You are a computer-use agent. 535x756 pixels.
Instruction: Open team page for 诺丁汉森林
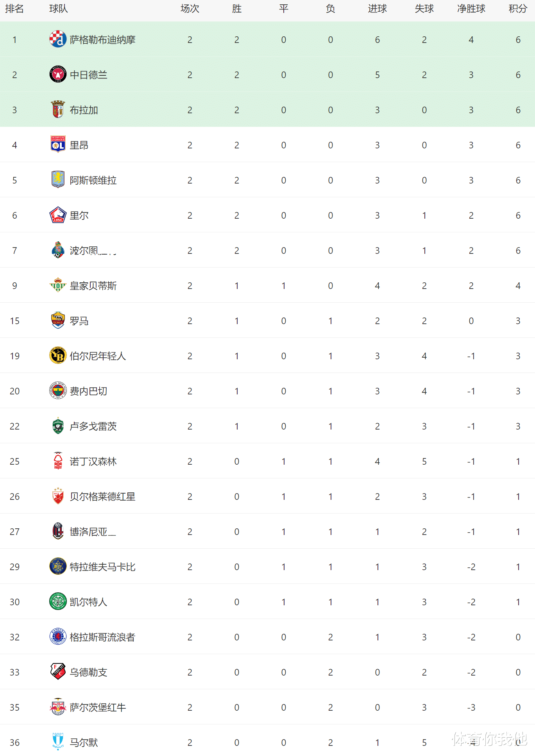(x=93, y=462)
